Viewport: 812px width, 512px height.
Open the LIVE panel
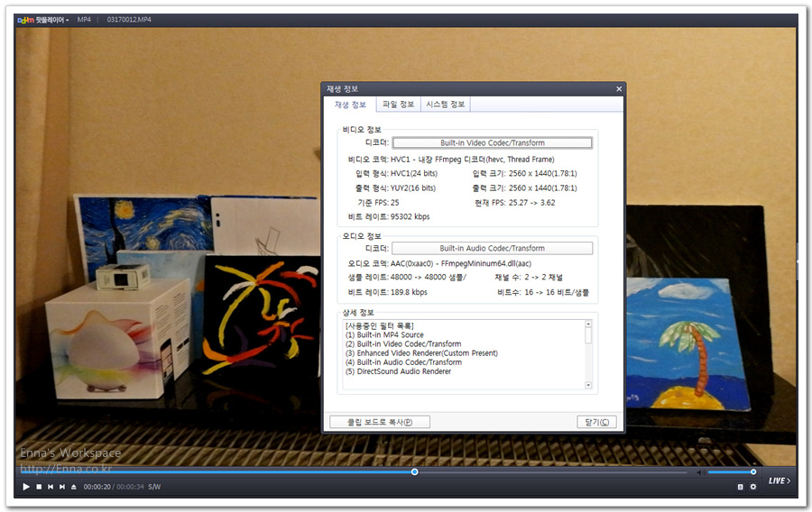tap(779, 480)
